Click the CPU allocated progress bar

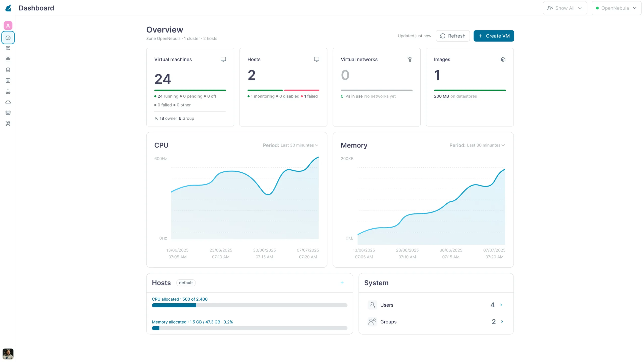(250, 305)
